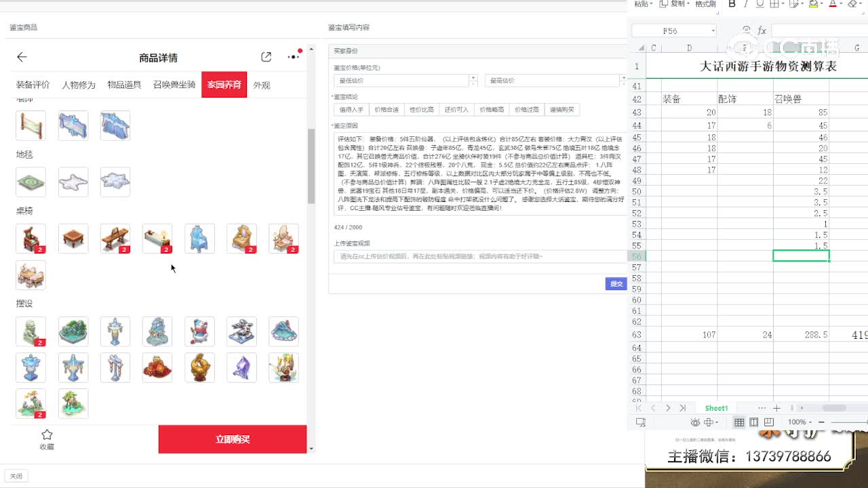Click the 收藏 star icon
This screenshot has height=488, width=868.
(x=47, y=434)
